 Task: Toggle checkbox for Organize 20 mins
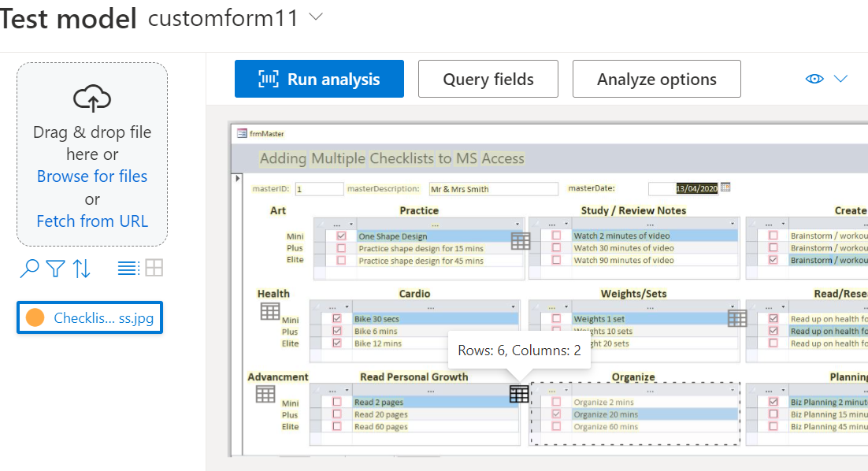[556, 414]
